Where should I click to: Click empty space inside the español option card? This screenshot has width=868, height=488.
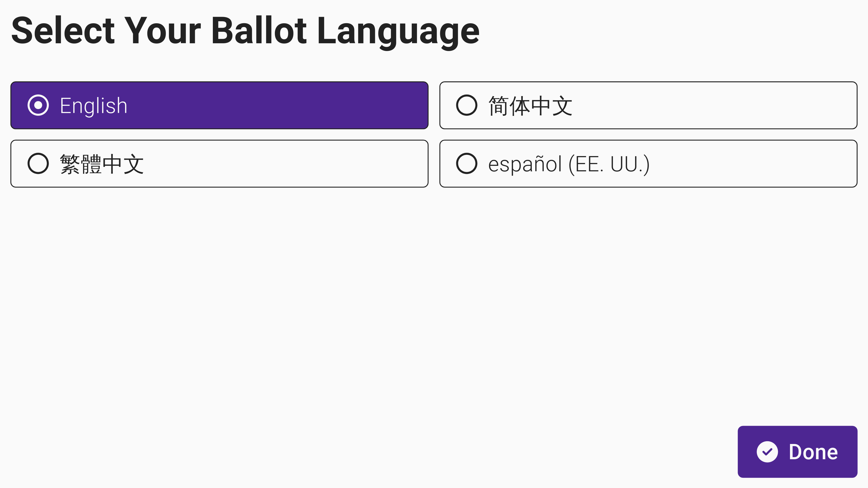(758, 163)
